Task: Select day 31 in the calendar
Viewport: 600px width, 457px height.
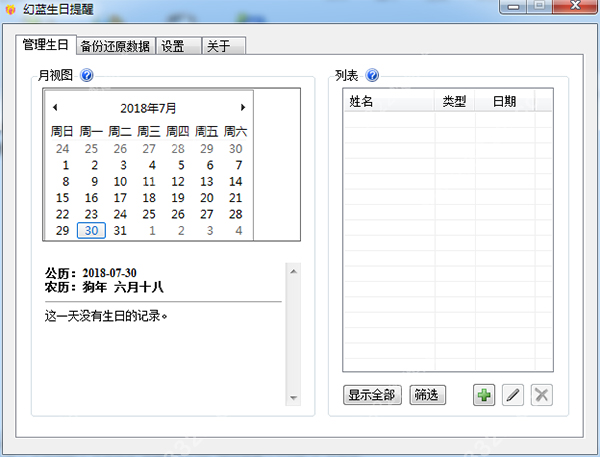Action: pos(120,230)
